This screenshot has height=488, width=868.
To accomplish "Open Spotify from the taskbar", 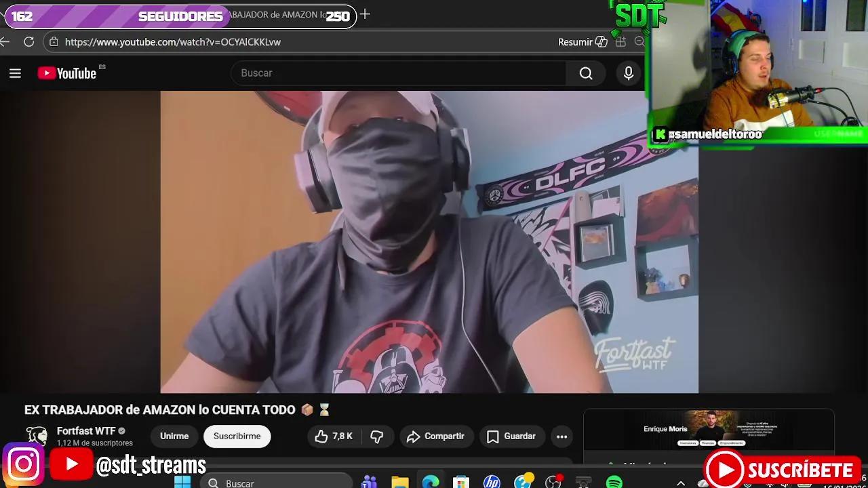I will click(614, 483).
